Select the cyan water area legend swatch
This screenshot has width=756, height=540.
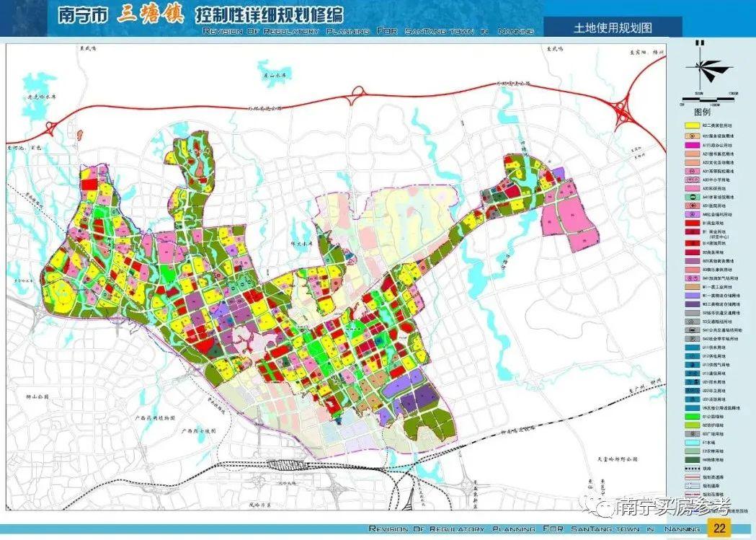690,441
